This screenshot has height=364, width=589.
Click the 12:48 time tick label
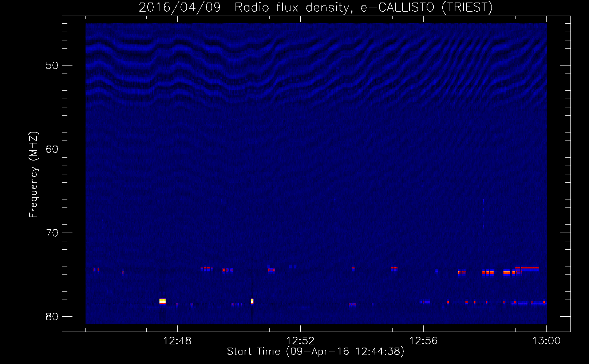177,341
